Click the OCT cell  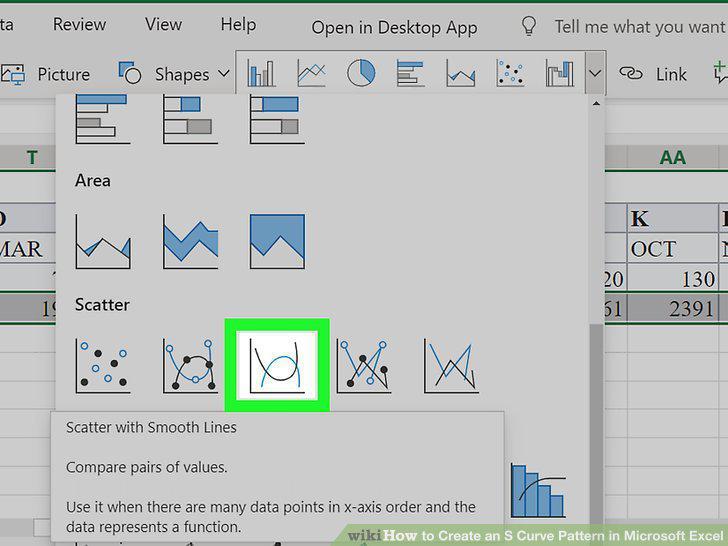671,249
